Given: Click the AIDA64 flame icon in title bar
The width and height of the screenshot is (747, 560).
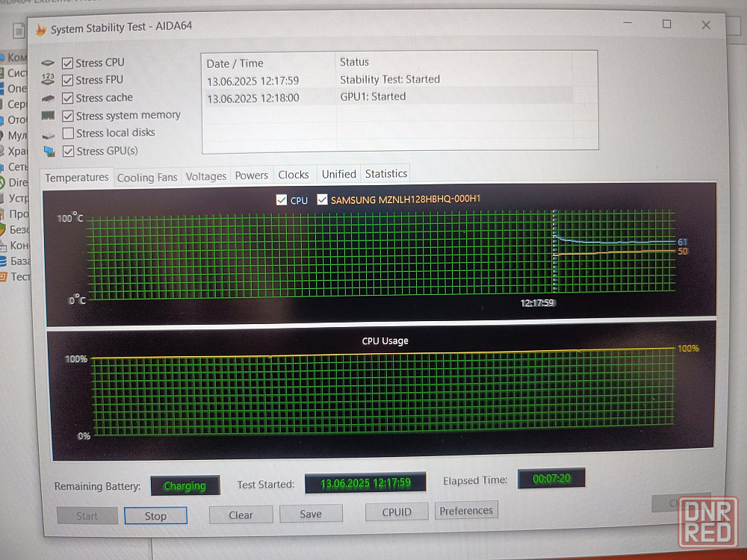Looking at the screenshot, I should pos(41,30).
